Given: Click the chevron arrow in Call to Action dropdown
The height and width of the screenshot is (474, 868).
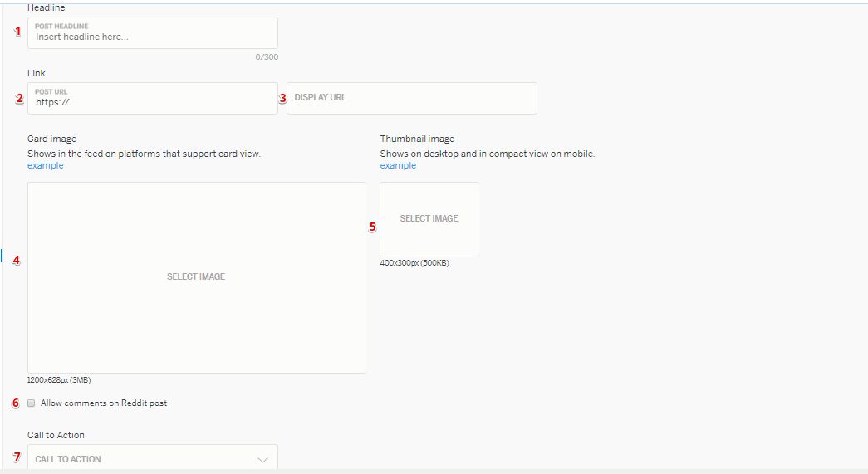Looking at the screenshot, I should click(262, 459).
